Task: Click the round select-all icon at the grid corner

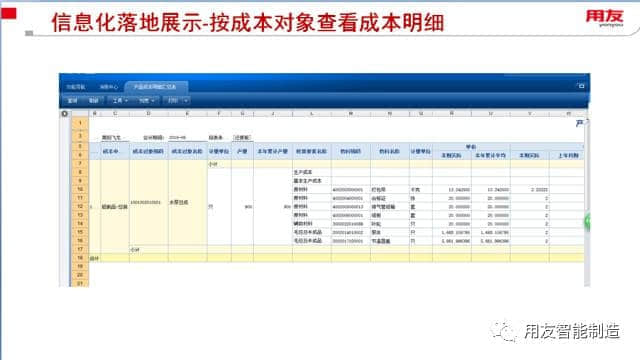Action: click(x=64, y=113)
